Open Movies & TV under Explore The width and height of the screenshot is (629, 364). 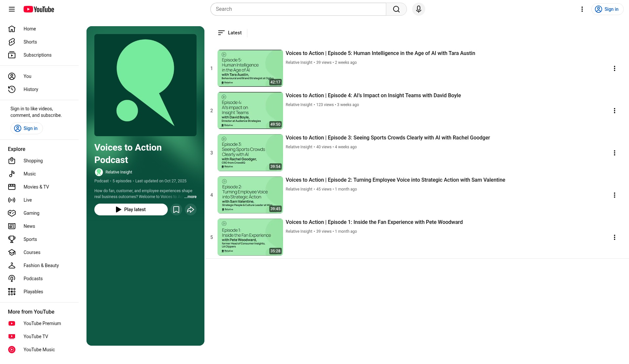click(x=39, y=187)
